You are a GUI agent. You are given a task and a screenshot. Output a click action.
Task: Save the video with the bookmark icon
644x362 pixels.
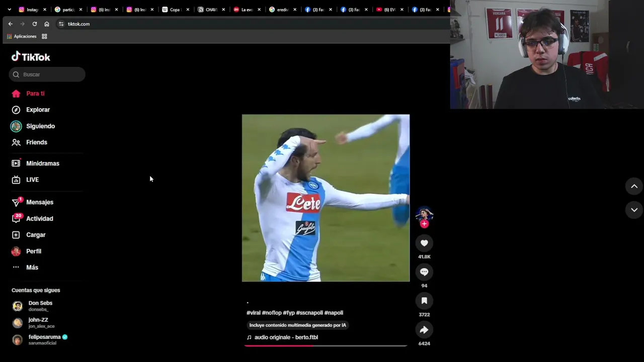click(424, 301)
